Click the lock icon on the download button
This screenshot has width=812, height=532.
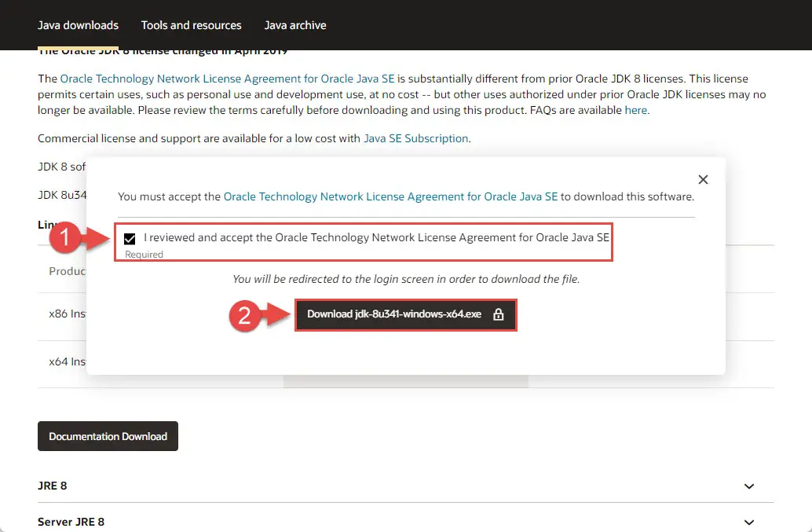(499, 315)
